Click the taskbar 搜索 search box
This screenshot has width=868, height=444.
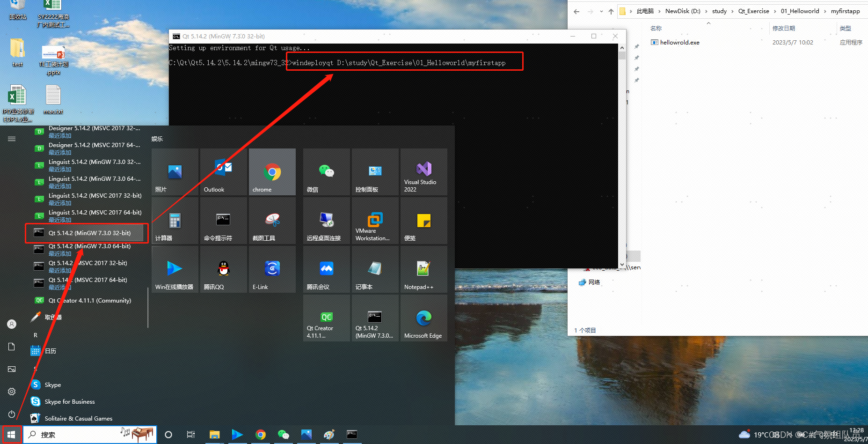[x=90, y=435]
